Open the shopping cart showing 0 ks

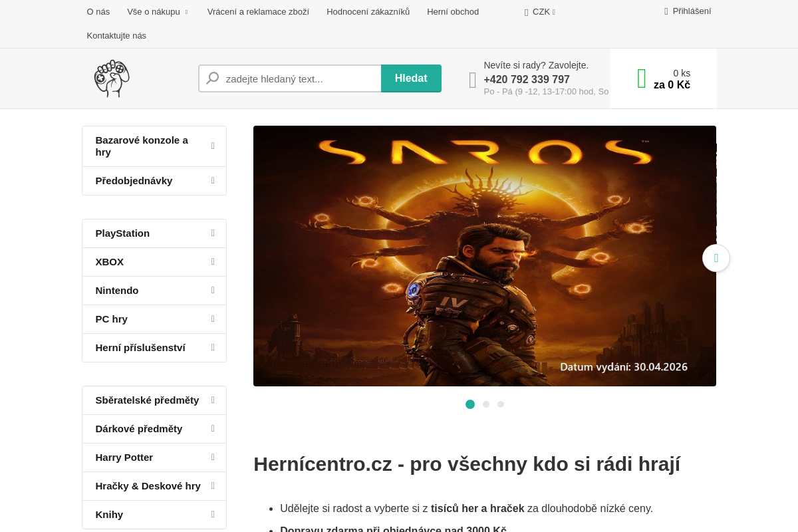664,78
